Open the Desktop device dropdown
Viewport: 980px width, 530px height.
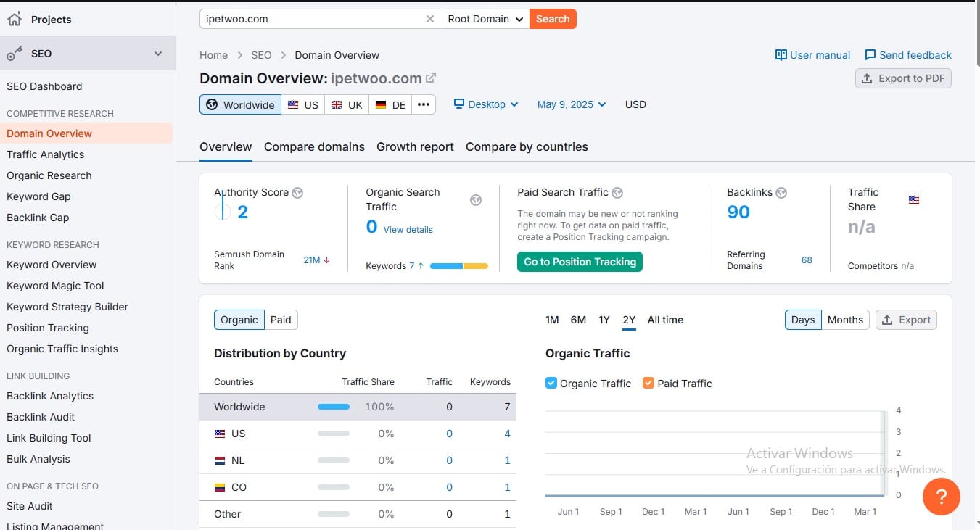pyautogui.click(x=486, y=104)
